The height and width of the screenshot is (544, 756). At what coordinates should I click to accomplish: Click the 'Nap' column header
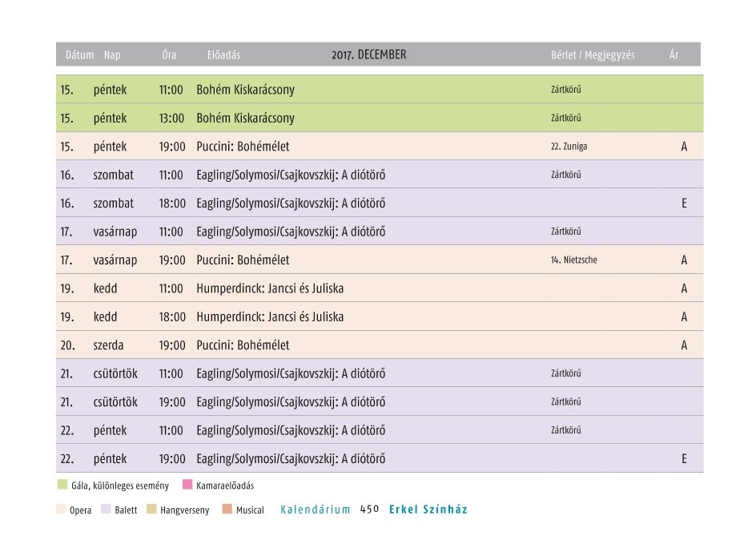[112, 55]
